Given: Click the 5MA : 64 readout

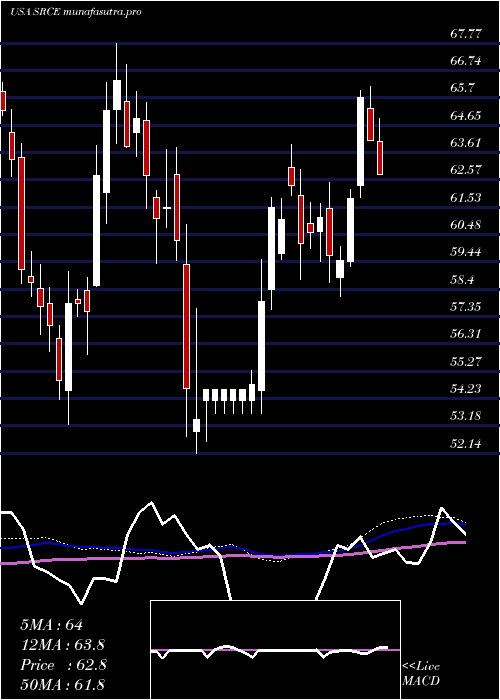Looking at the screenshot, I should coord(52,625).
